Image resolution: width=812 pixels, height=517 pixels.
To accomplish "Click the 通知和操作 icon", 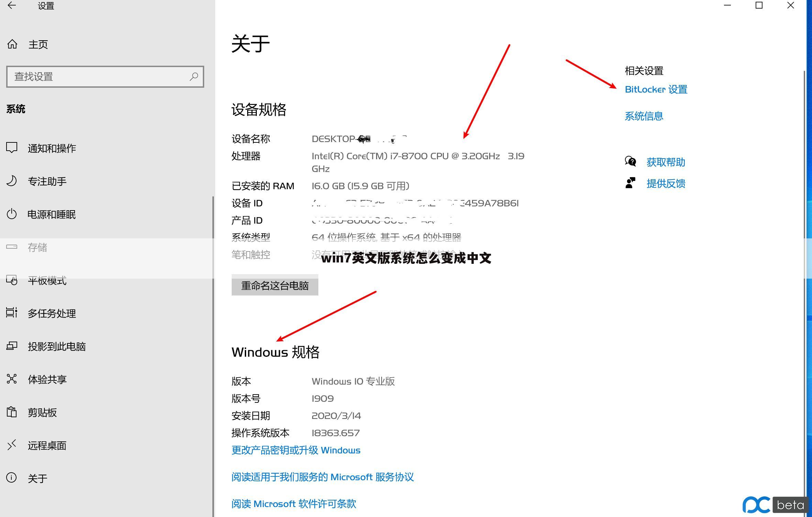I will [12, 148].
